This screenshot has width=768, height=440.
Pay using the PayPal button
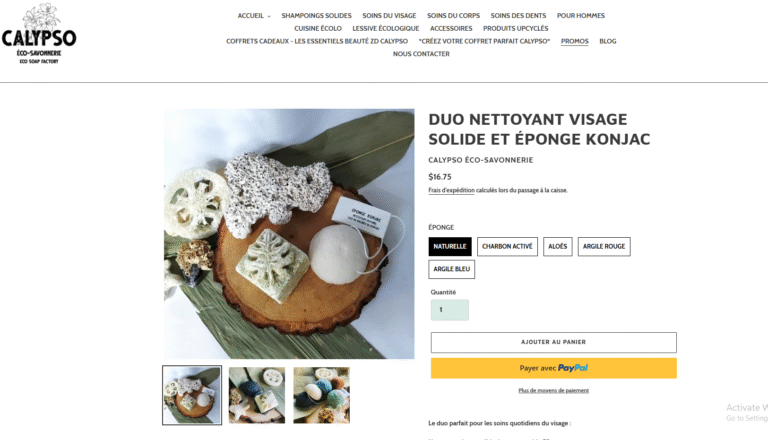tap(553, 368)
